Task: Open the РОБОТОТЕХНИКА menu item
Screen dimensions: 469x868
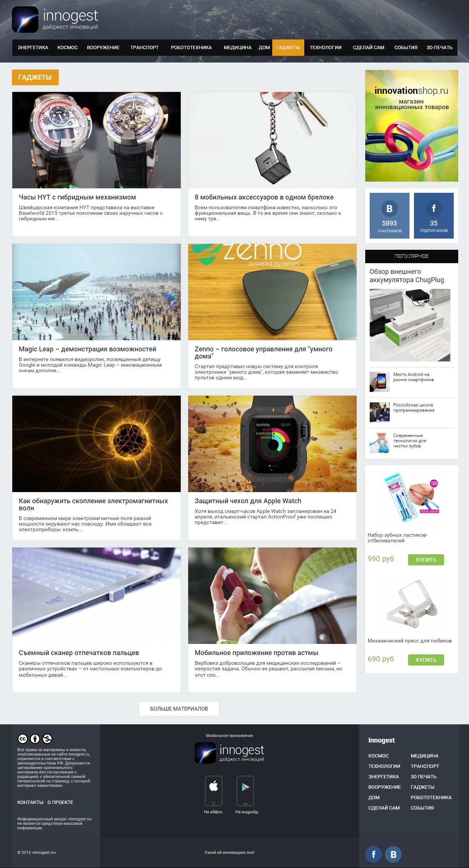Action: 191,48
